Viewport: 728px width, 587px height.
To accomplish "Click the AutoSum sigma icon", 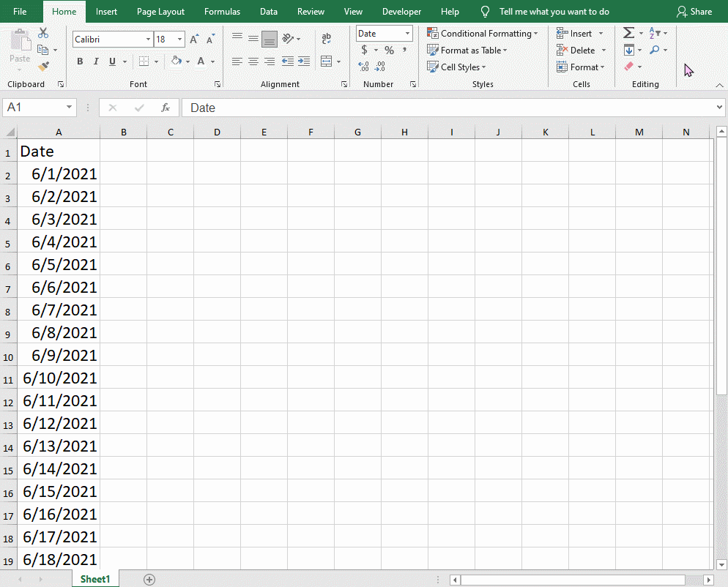I will point(628,33).
